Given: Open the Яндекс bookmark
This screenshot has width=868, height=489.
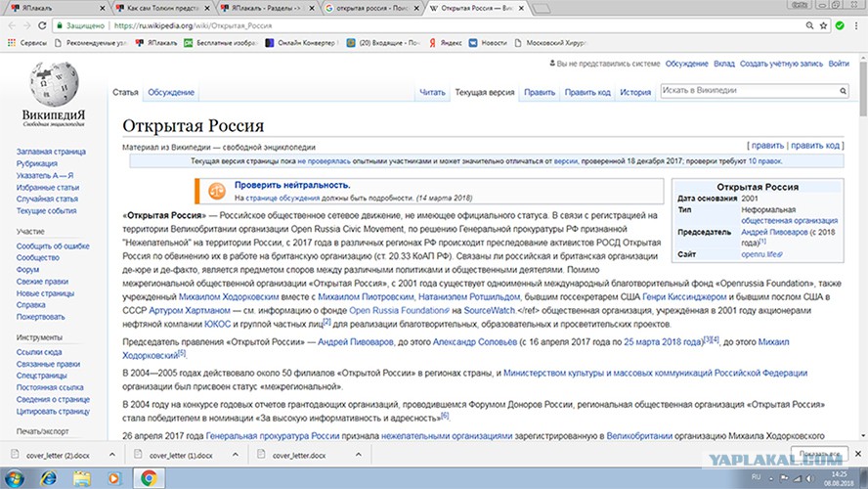Looking at the screenshot, I should [445, 43].
